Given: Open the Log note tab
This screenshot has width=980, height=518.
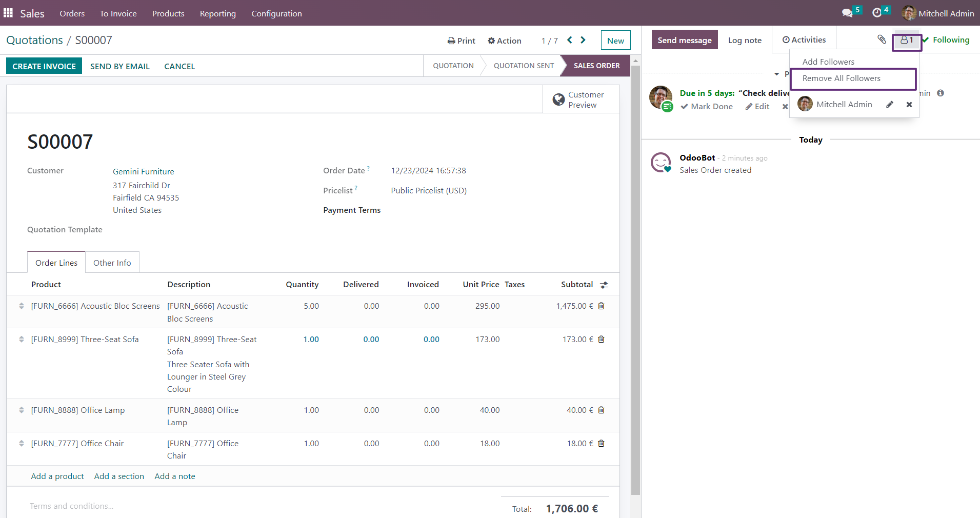Looking at the screenshot, I should click(x=745, y=40).
